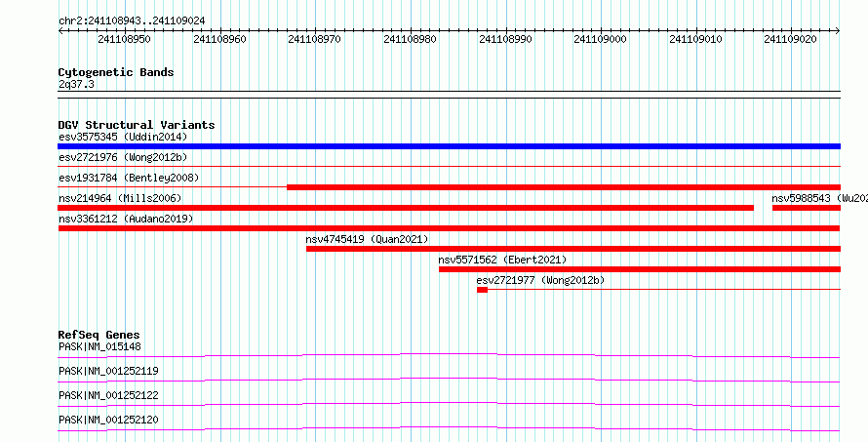Select the nsv5988543 variant label

tap(820, 198)
